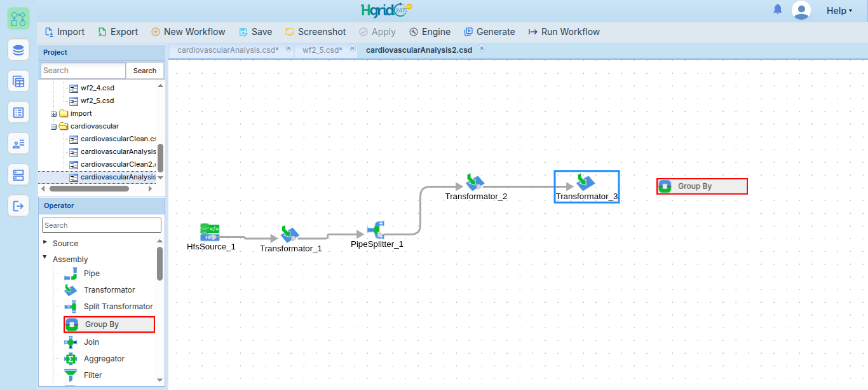Pick the Aggregator operator
Screen dimensions: 868x390
point(95,359)
